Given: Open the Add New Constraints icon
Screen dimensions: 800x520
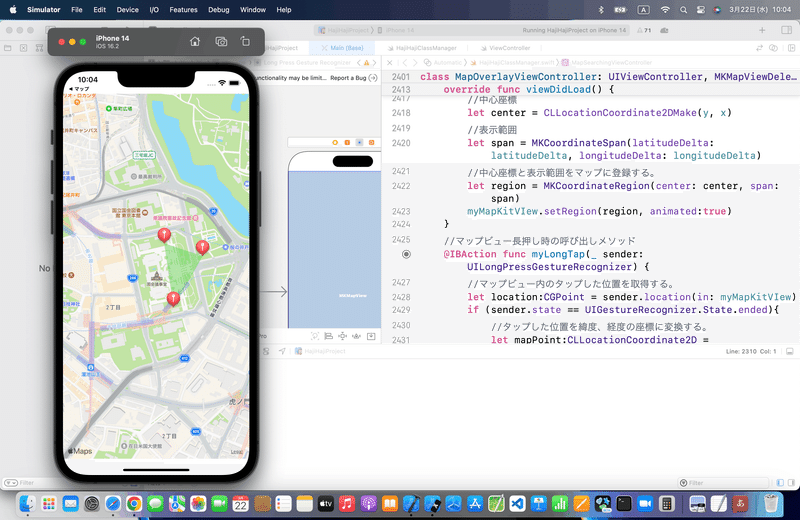Looking at the screenshot, I should tap(342, 336).
